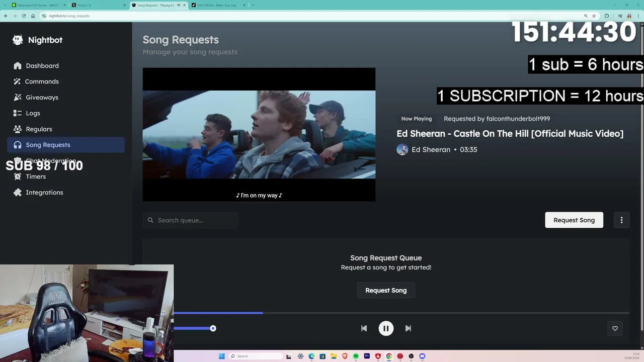Viewport: 644px width, 362px height.
Task: Open the three-dot song queue options menu
Action: 621,220
